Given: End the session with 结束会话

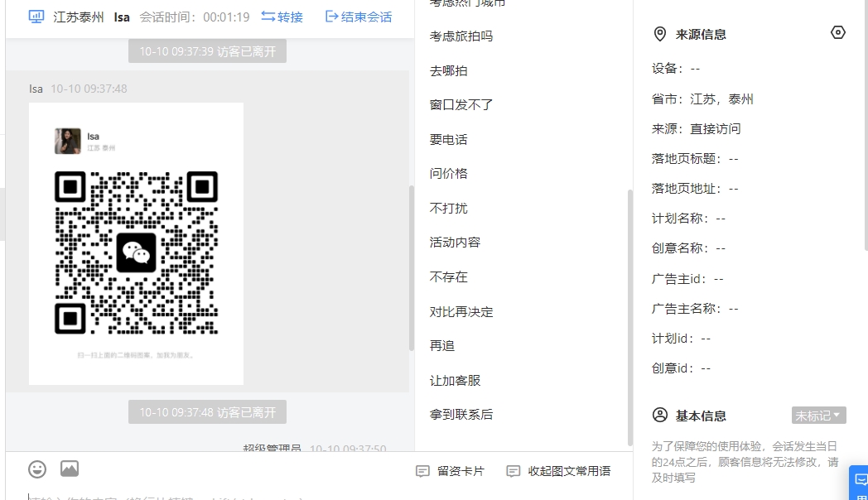Looking at the screenshot, I should click(x=359, y=17).
